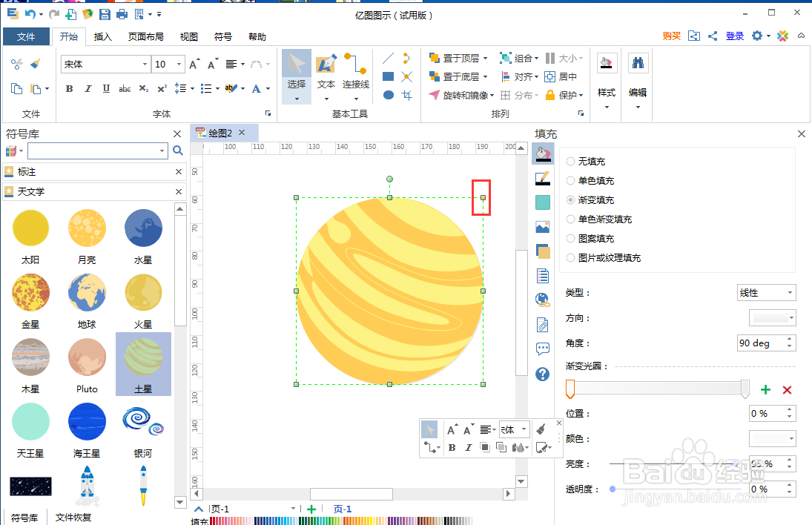Switch to the 插入 ribbon tab
This screenshot has width=812, height=525.
pos(102,36)
